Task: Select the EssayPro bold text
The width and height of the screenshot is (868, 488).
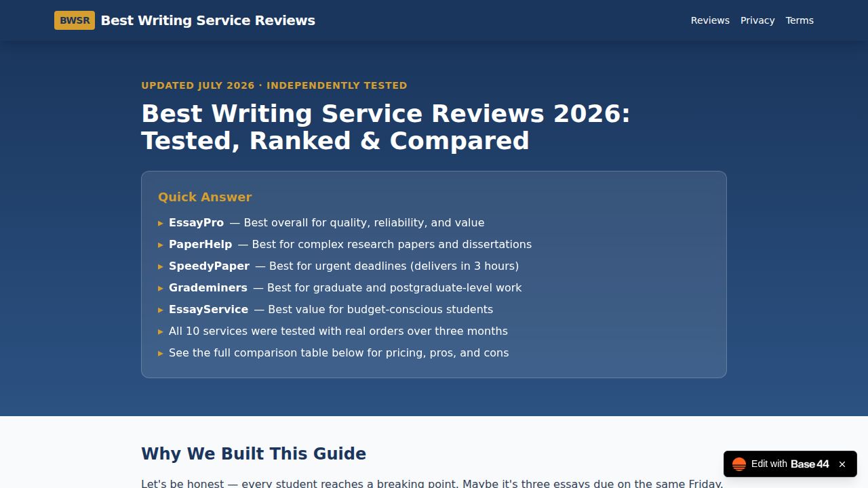Action: coord(196,222)
